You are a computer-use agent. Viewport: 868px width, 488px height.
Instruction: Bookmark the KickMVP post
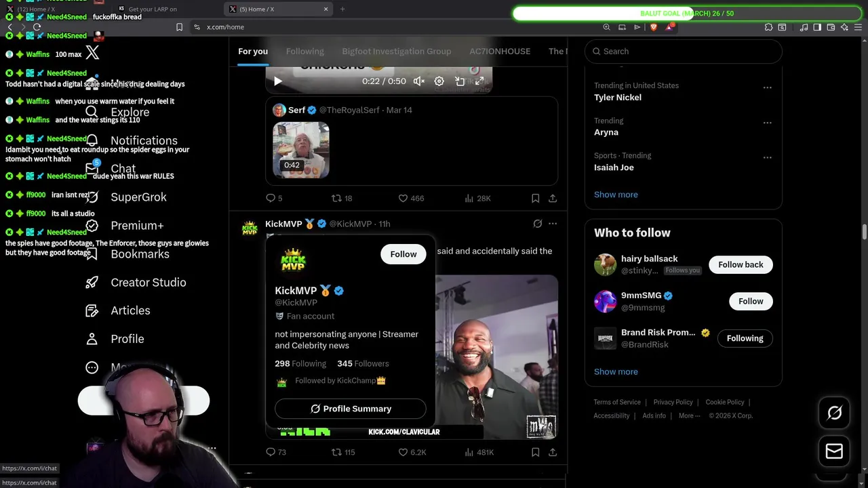coord(535,452)
